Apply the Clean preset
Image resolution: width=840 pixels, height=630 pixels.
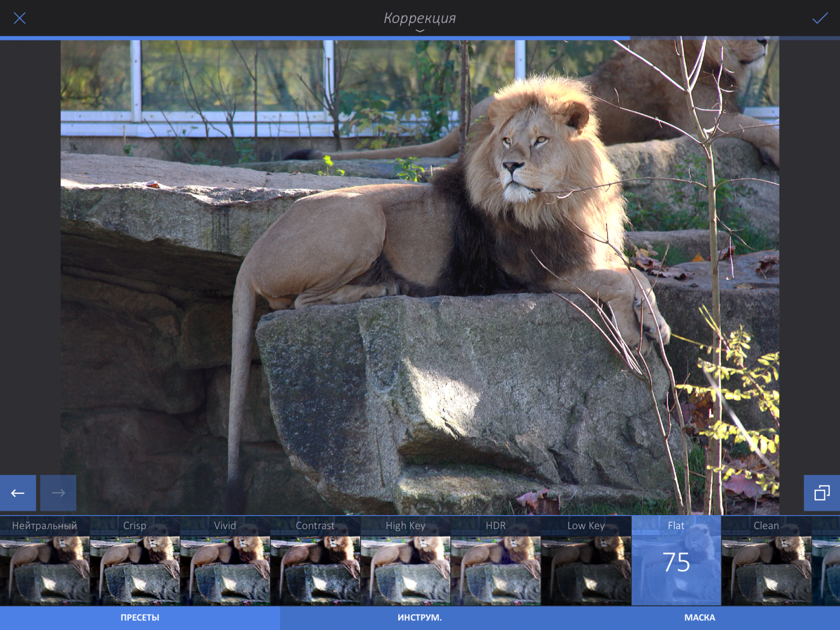click(766, 561)
